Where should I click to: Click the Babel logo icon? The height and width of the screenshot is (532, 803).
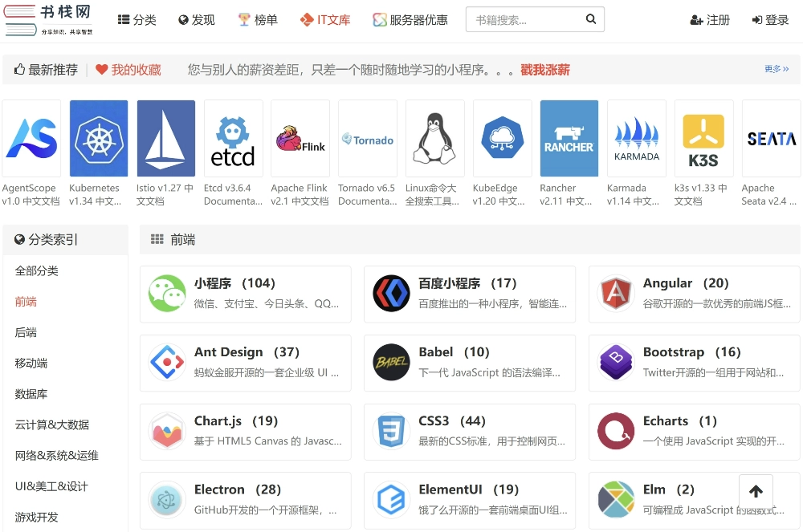tap(391, 363)
